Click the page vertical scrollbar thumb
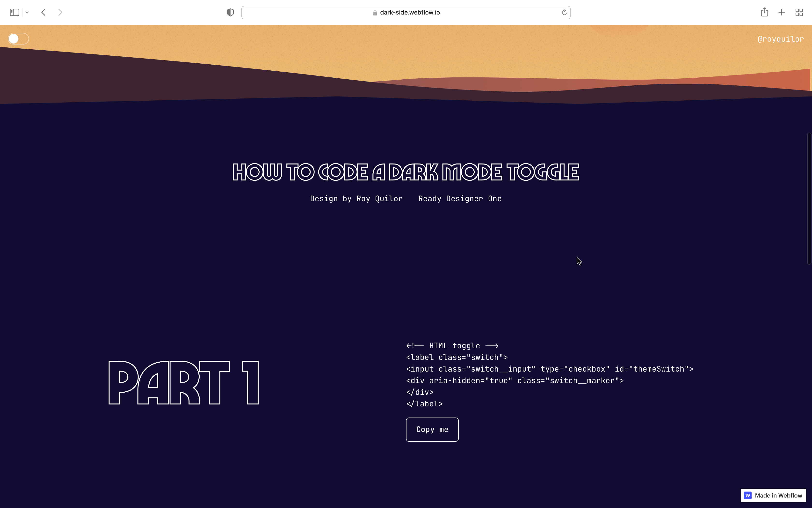 pyautogui.click(x=809, y=199)
